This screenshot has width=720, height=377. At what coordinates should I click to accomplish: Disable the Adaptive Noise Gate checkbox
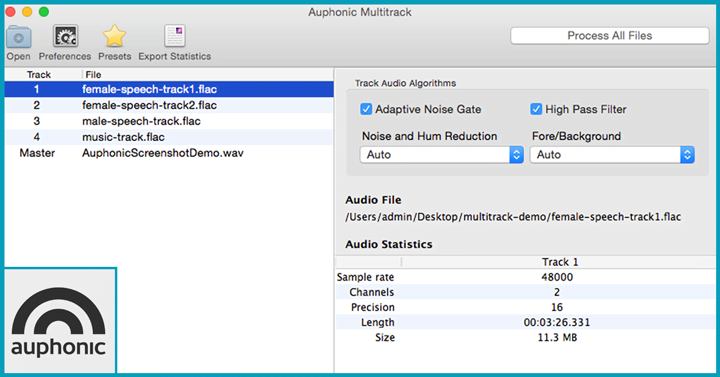point(366,109)
